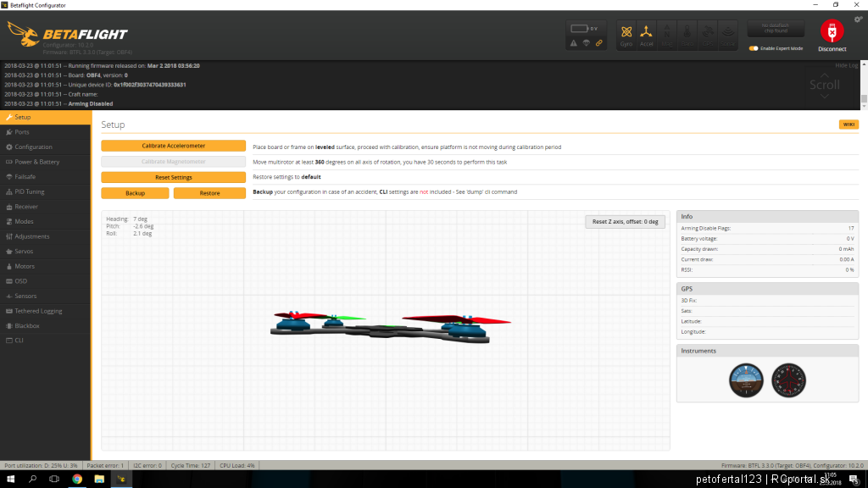The width and height of the screenshot is (868, 488).
Task: Click the Backup button
Action: pyautogui.click(x=135, y=193)
